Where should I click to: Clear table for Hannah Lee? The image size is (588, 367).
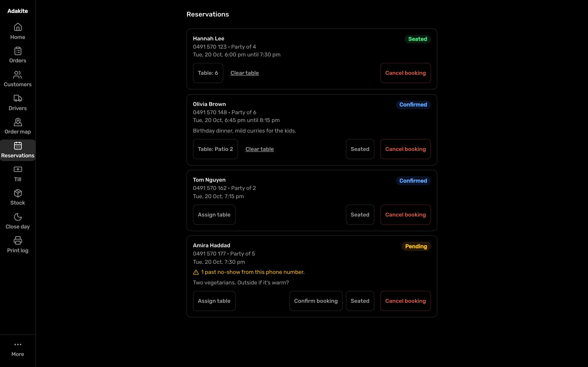click(244, 73)
